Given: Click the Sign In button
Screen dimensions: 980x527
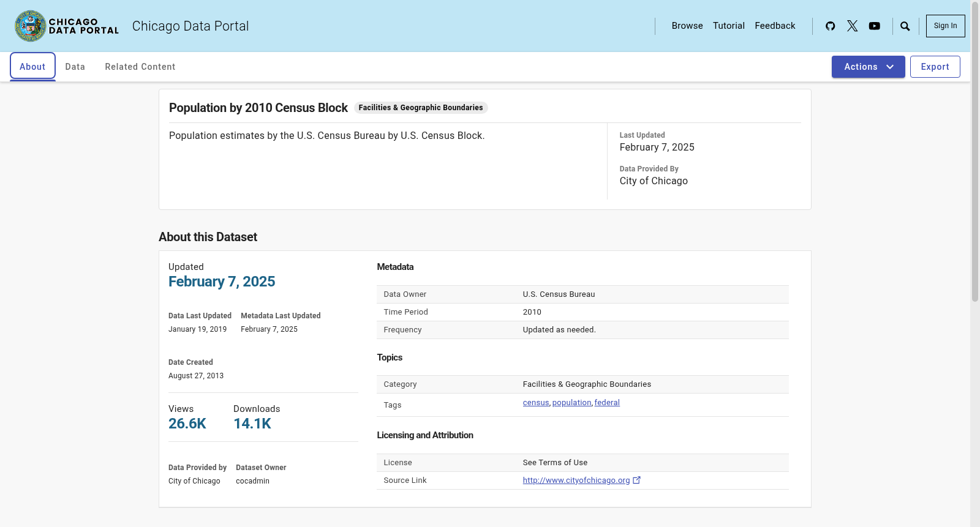Looking at the screenshot, I should (x=945, y=26).
